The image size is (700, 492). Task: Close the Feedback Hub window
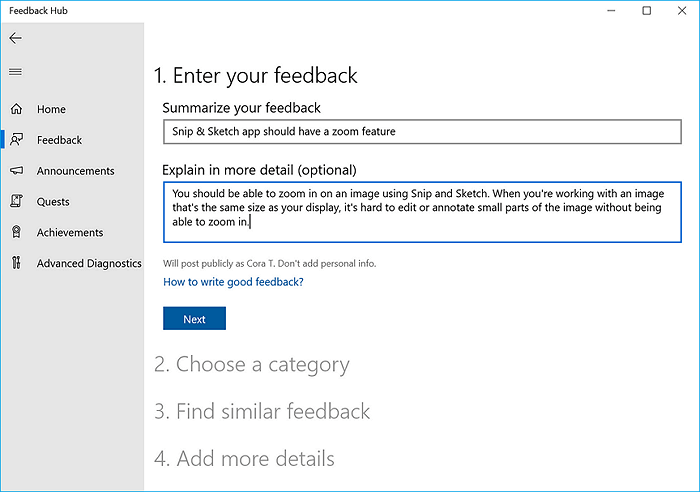point(682,11)
